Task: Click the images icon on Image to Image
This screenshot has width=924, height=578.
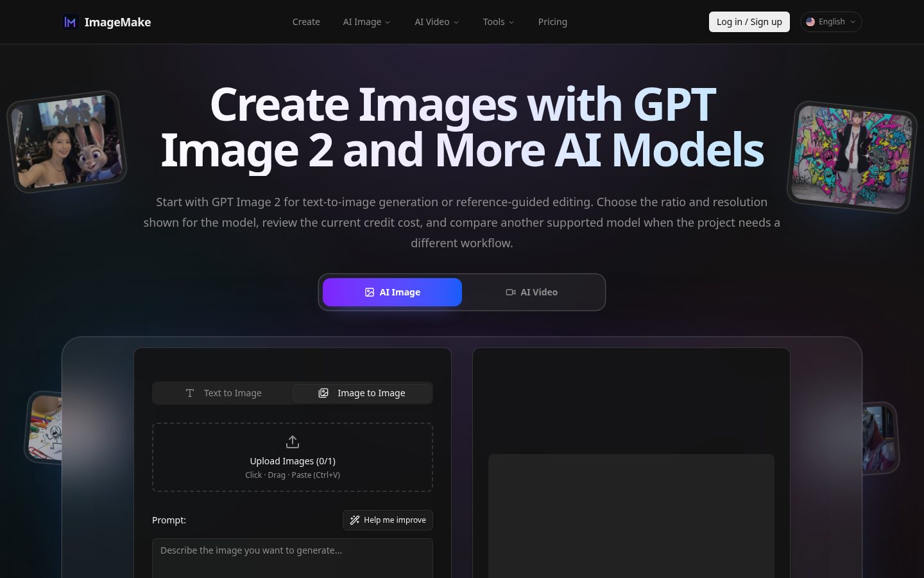Action: (x=323, y=393)
